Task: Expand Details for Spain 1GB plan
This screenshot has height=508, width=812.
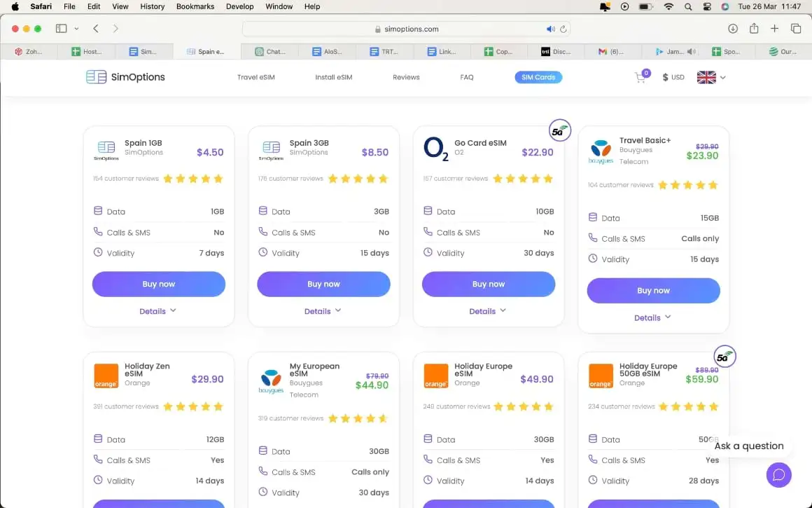Action: (157, 311)
